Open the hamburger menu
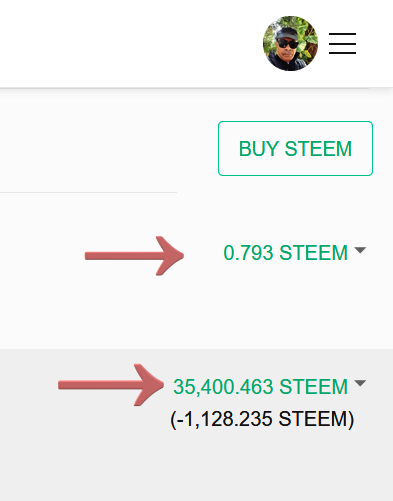The width and height of the screenshot is (393, 501). (x=342, y=43)
